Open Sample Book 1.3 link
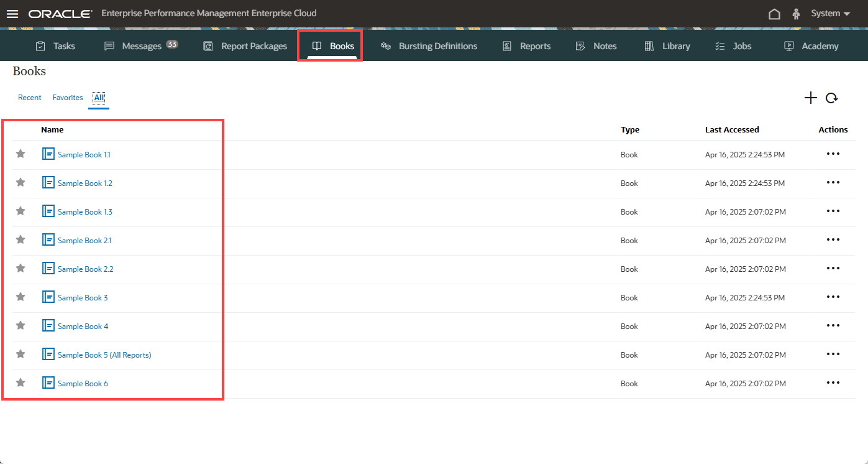868x464 pixels. click(85, 212)
